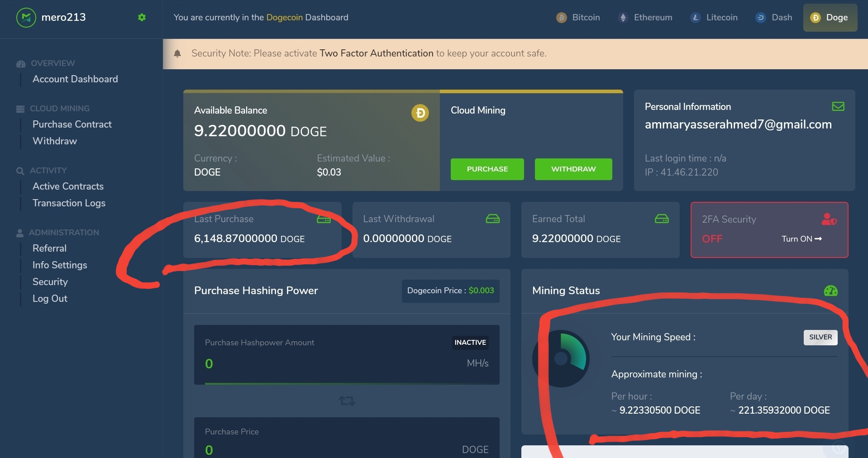The width and height of the screenshot is (868, 458).
Task: Click the Administration user icon
Action: pos(20,233)
